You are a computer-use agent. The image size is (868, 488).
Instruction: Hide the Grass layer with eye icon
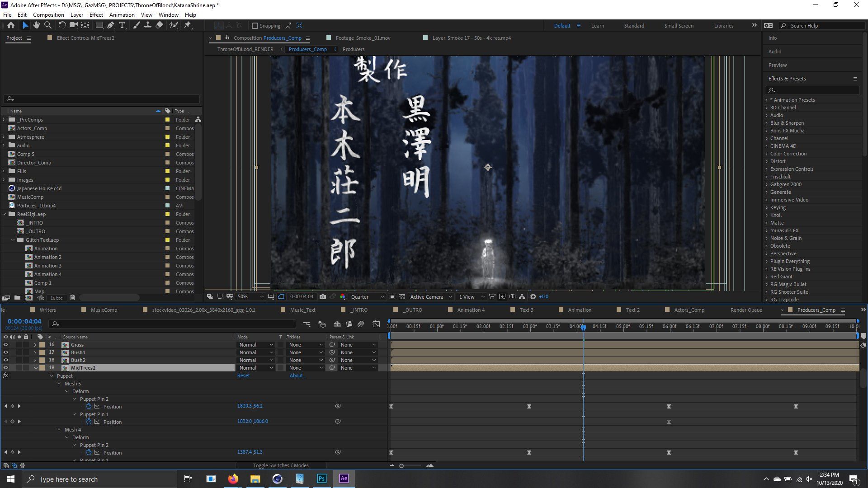(6, 345)
